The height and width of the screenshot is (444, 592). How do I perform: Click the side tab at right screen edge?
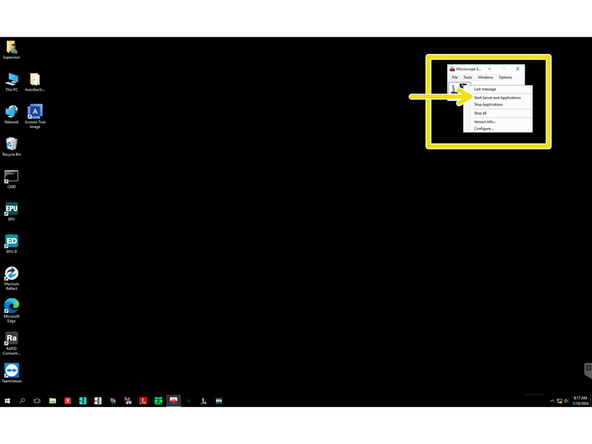[588, 370]
